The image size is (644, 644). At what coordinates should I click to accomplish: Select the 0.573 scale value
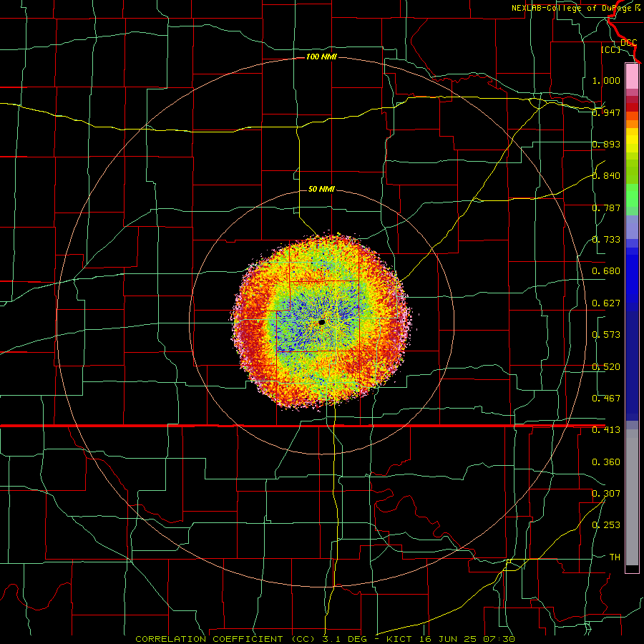[x=606, y=335]
